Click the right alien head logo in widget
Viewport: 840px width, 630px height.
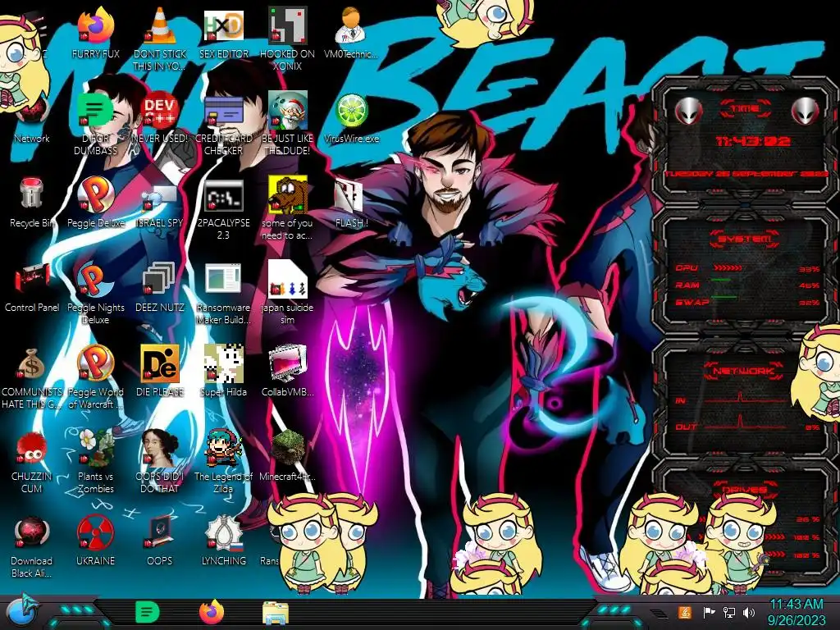pos(804,112)
